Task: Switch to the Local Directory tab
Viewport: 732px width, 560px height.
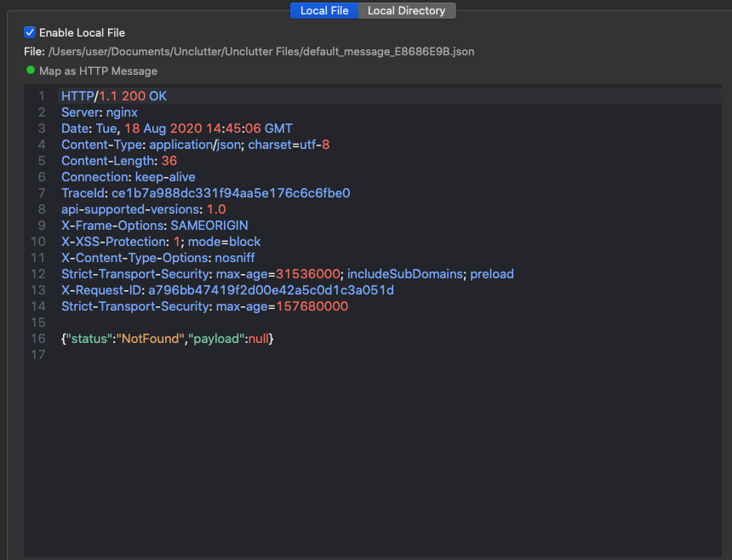Action: (x=409, y=10)
